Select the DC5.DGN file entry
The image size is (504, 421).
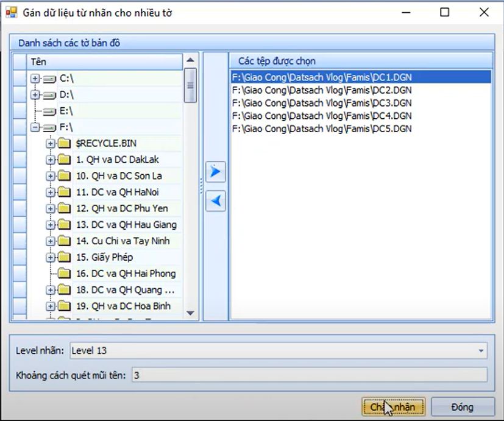point(322,129)
